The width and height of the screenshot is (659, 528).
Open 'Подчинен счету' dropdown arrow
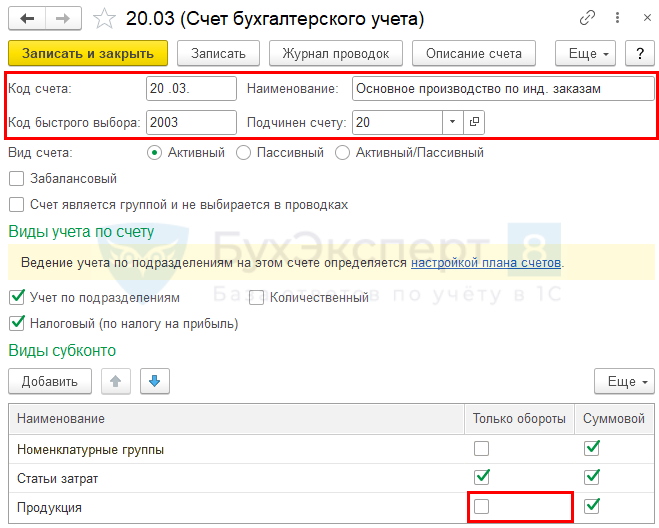[453, 122]
